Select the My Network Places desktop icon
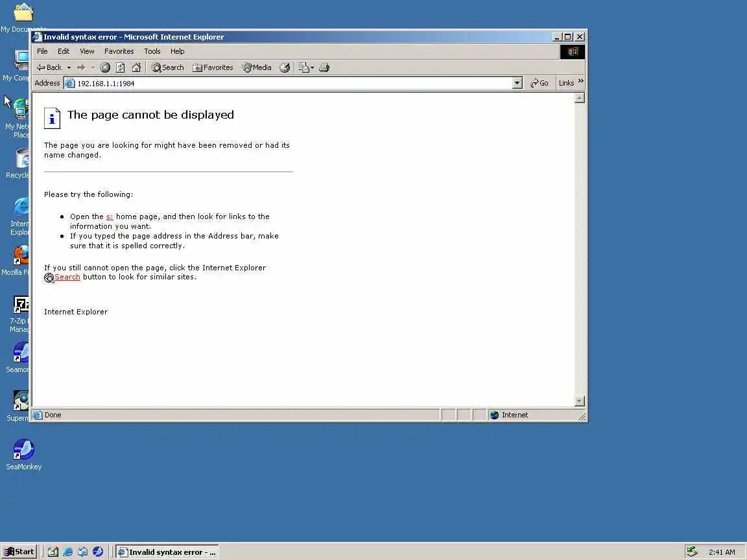747x560 pixels. [x=17, y=119]
